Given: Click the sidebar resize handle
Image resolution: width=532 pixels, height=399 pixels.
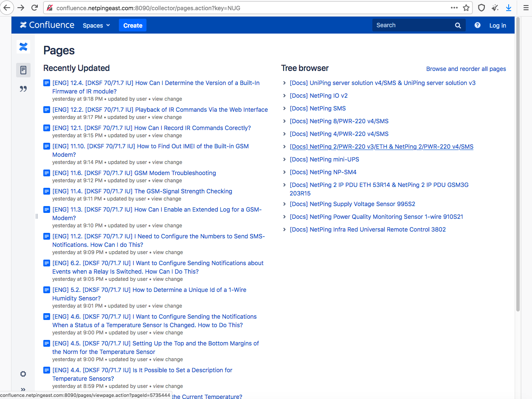Looking at the screenshot, I should pos(37,216).
